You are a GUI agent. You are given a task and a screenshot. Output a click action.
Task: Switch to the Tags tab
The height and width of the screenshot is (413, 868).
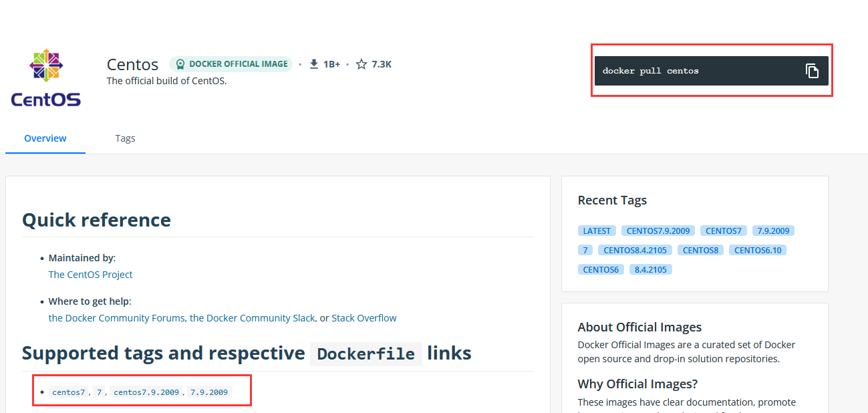click(x=125, y=138)
